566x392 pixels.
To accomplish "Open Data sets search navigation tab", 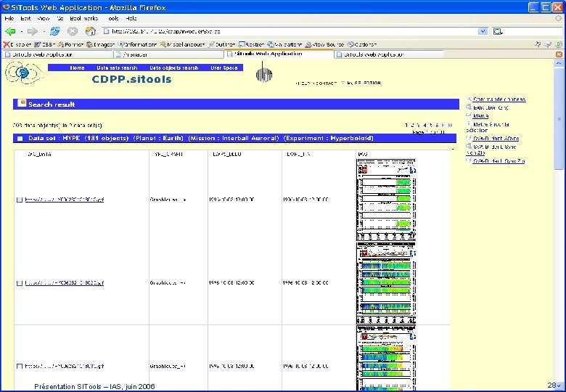I will (x=117, y=68).
